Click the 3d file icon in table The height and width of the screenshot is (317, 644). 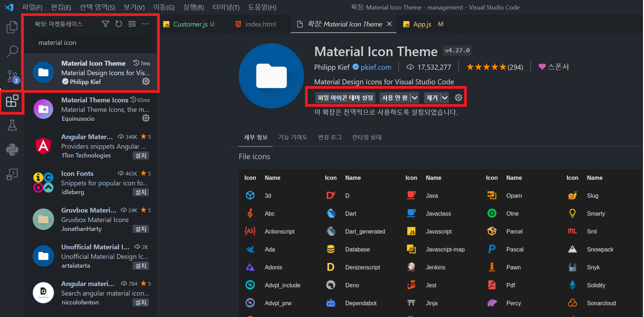[x=250, y=195]
